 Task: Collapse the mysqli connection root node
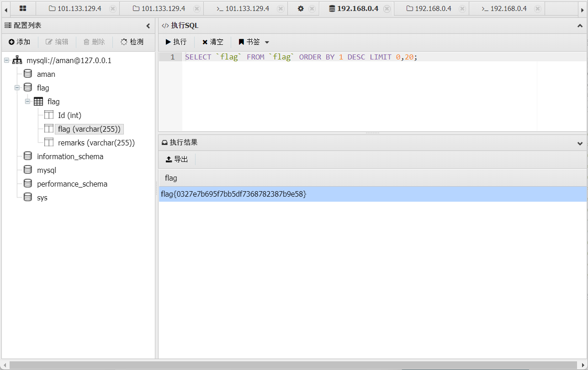click(7, 60)
